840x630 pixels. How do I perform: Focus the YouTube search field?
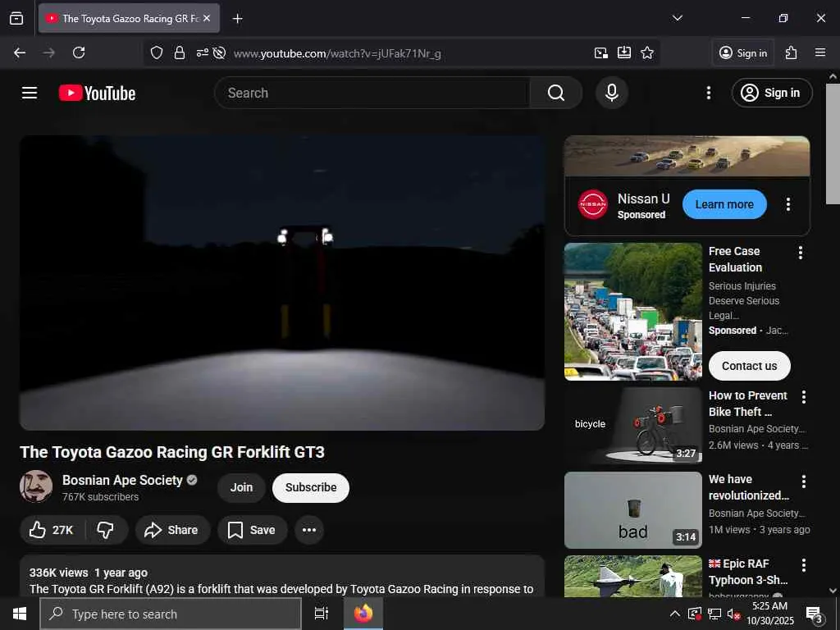[372, 93]
